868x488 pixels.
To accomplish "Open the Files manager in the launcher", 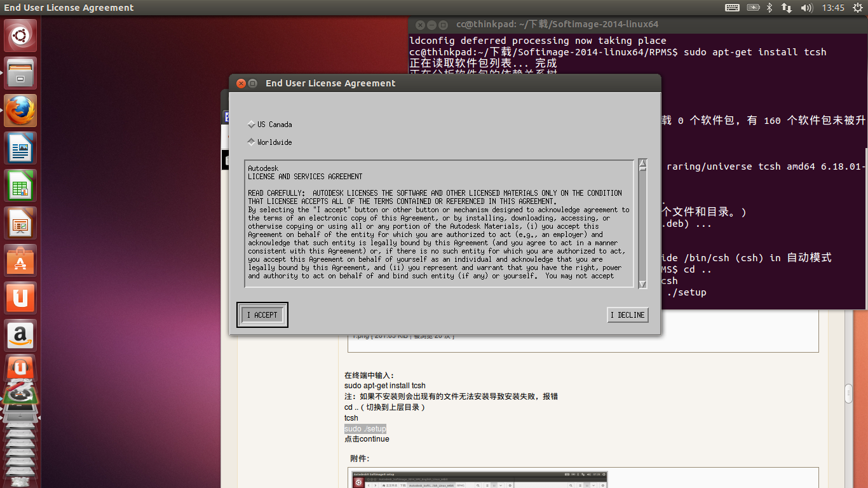I will (x=21, y=73).
